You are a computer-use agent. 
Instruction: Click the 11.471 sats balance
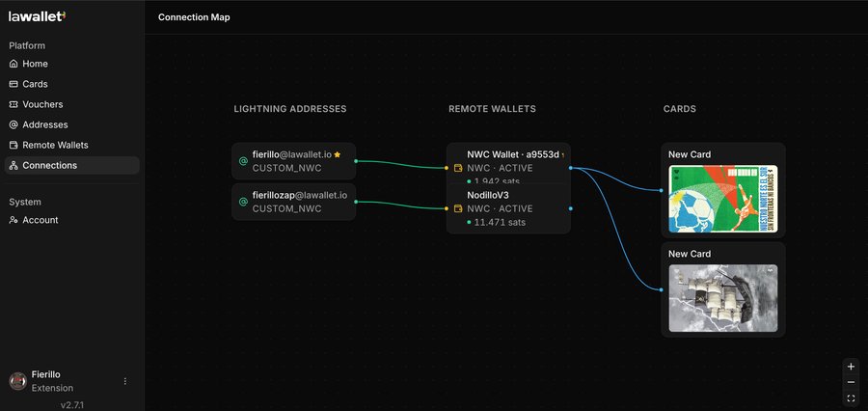[500, 222]
